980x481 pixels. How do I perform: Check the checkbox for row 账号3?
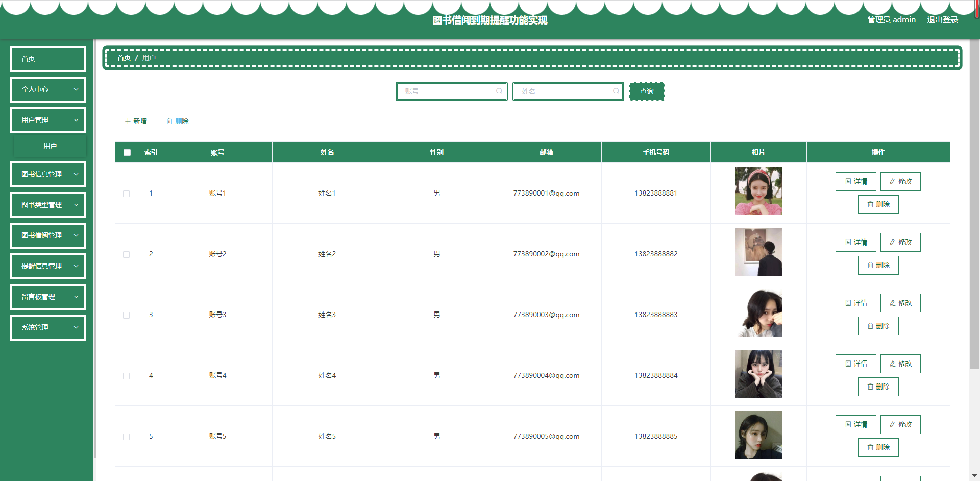click(x=127, y=315)
